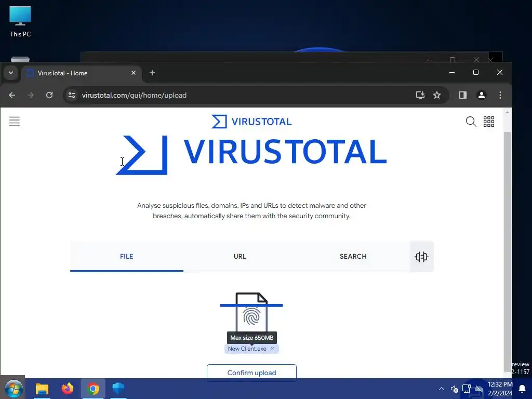Open the Chrome profile menu

pyautogui.click(x=482, y=96)
